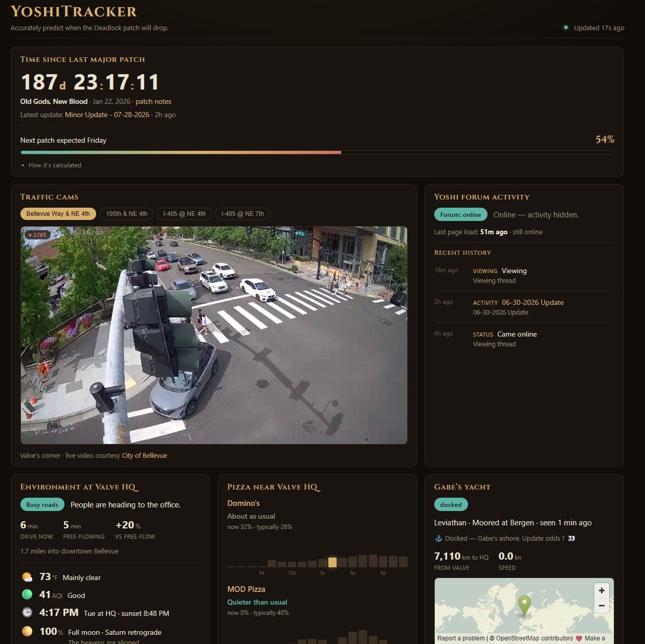Click the clock icon beside 4:17 PM

point(27,612)
